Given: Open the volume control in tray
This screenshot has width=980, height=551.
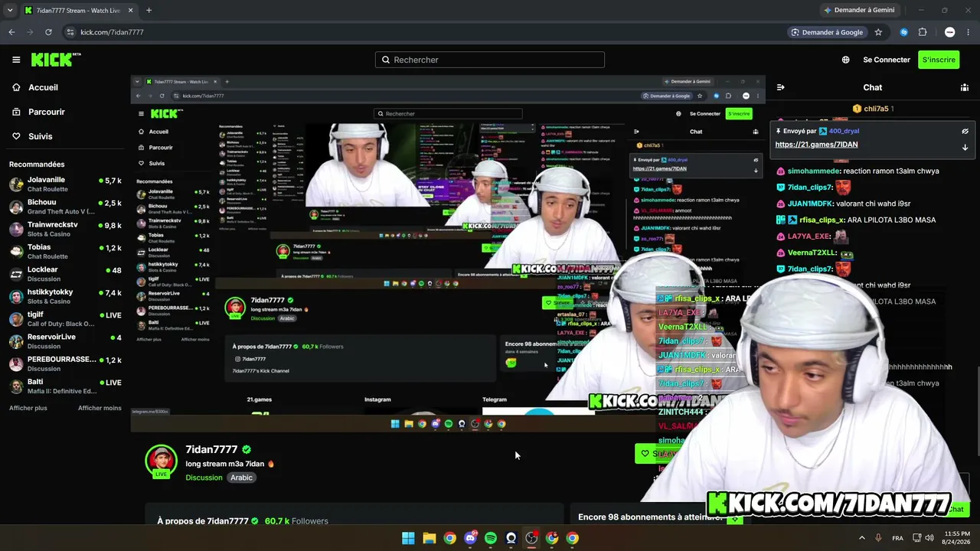Looking at the screenshot, I should (929, 538).
